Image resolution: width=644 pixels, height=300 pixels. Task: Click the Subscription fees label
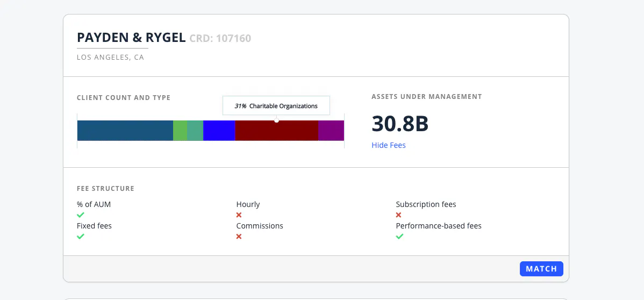pos(426,204)
